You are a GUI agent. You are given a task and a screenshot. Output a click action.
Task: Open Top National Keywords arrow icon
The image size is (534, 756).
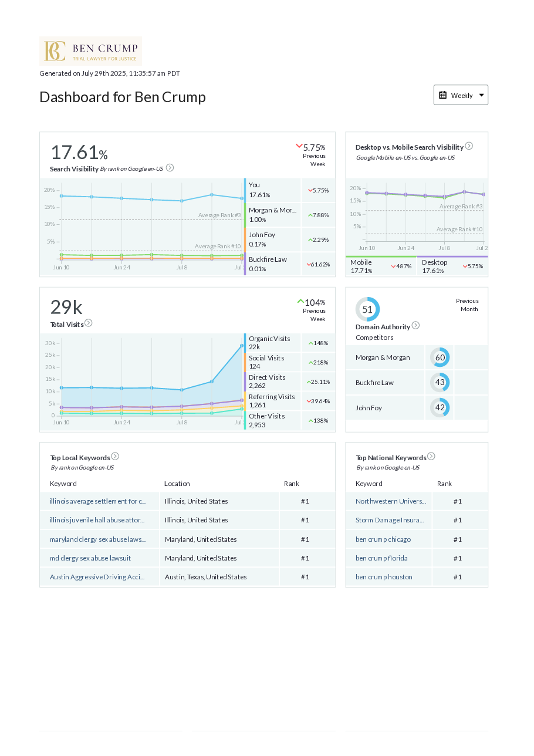click(431, 456)
